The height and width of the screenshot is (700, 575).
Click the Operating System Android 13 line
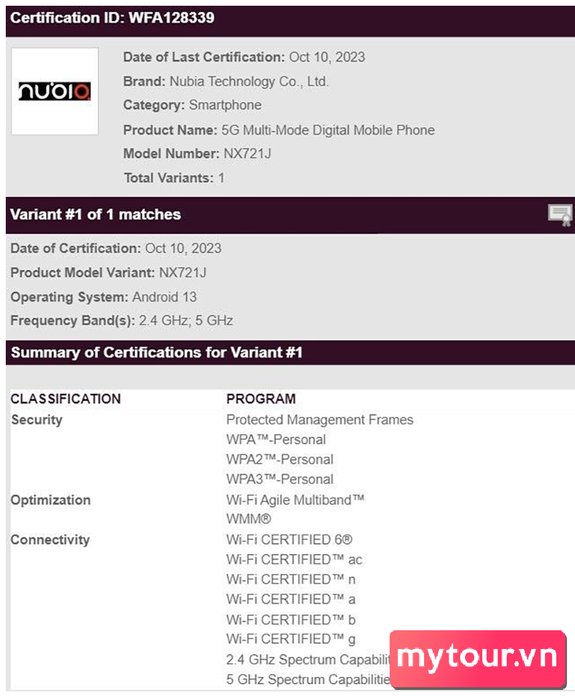point(104,297)
